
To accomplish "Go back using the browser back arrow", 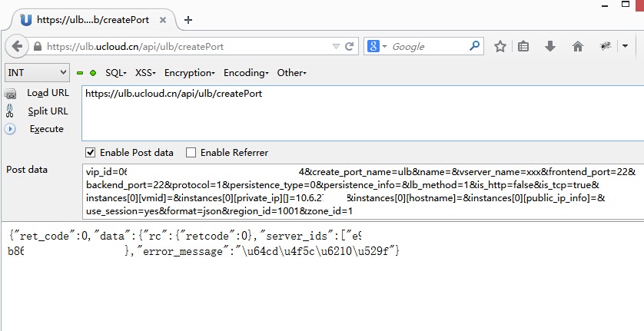I will [17, 46].
